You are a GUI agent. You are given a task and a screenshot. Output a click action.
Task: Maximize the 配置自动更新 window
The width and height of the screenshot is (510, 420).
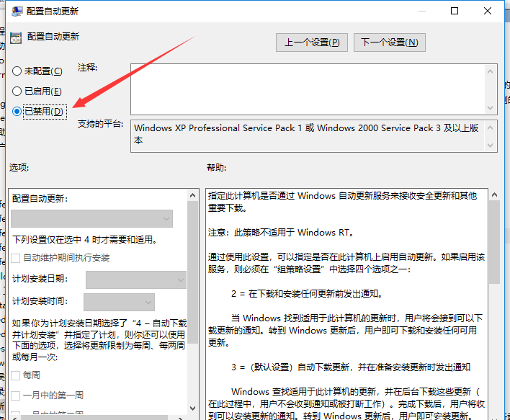[x=455, y=11]
